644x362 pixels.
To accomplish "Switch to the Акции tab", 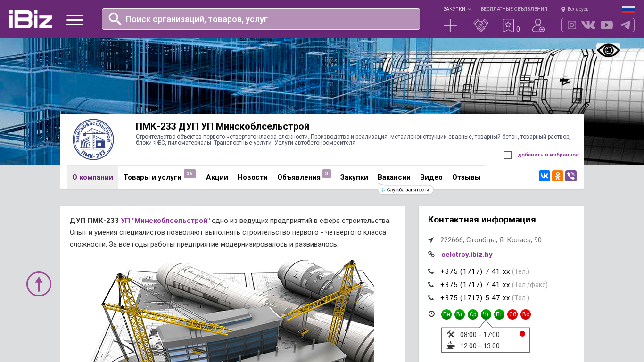I will (217, 177).
